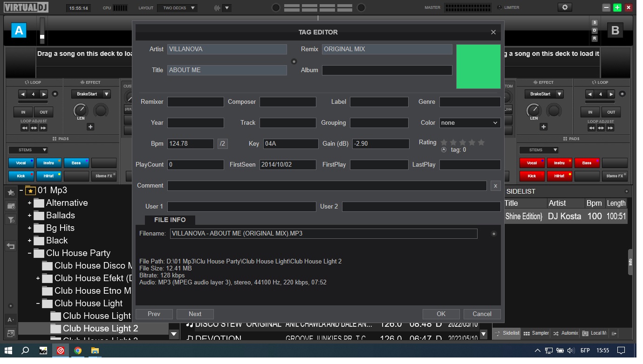Open right deck STEMS pads dropdown
This screenshot has height=364, width=643.
539,150
